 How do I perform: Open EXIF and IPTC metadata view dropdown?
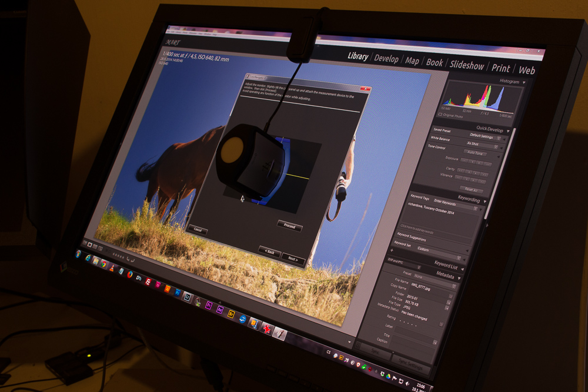coord(405,264)
